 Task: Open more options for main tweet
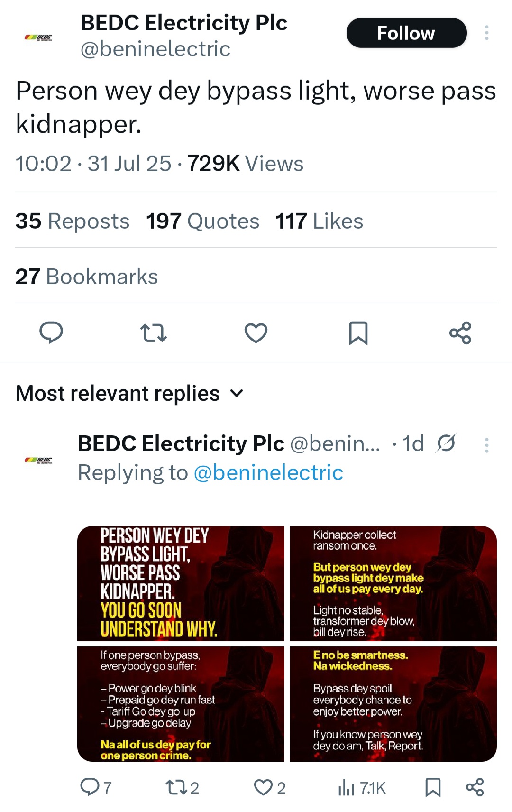(x=486, y=33)
